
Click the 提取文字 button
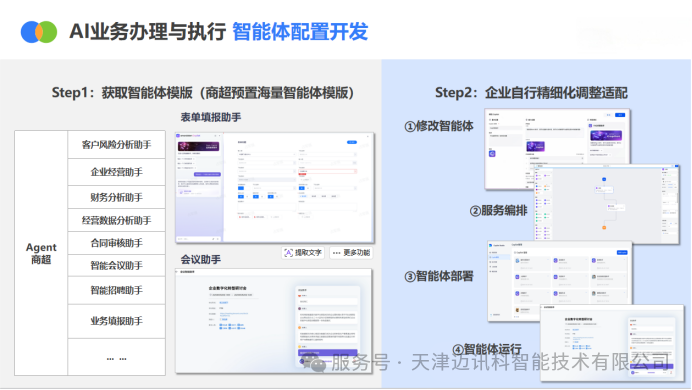(303, 253)
